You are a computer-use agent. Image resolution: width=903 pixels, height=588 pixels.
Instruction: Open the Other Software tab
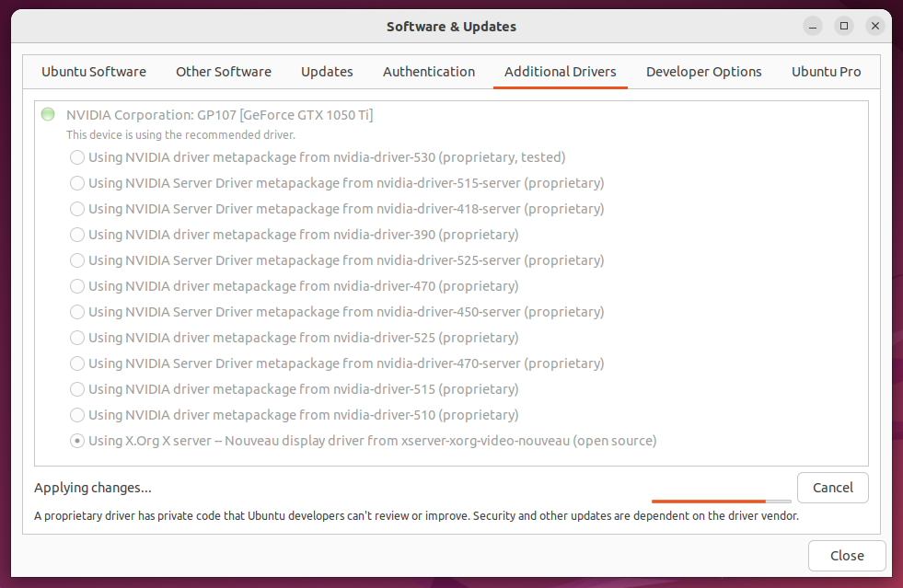[224, 72]
